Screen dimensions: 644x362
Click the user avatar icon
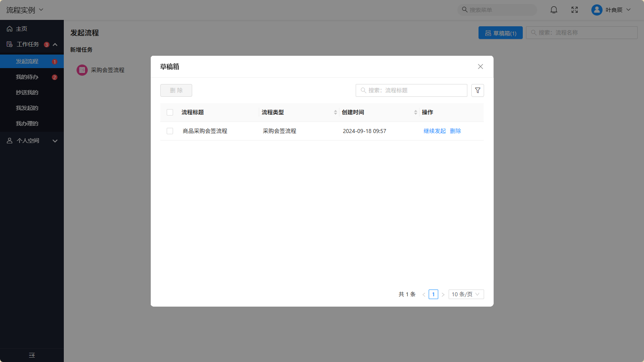(597, 10)
